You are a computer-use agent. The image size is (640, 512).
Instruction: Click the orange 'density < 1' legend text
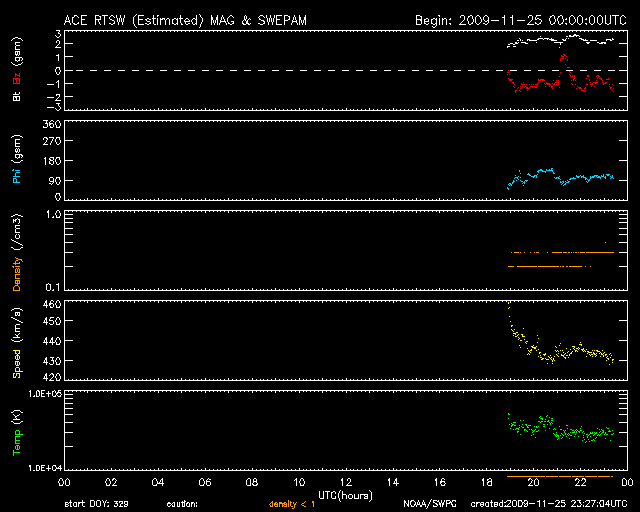(292, 503)
